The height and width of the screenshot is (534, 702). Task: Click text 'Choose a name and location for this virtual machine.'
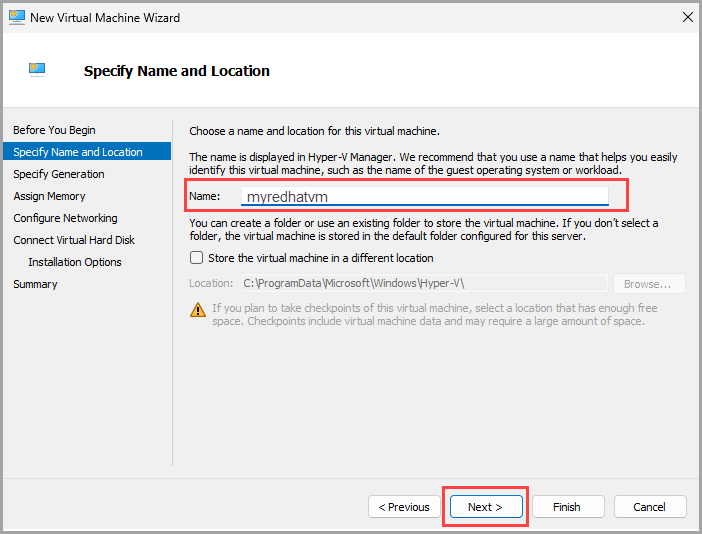click(314, 131)
